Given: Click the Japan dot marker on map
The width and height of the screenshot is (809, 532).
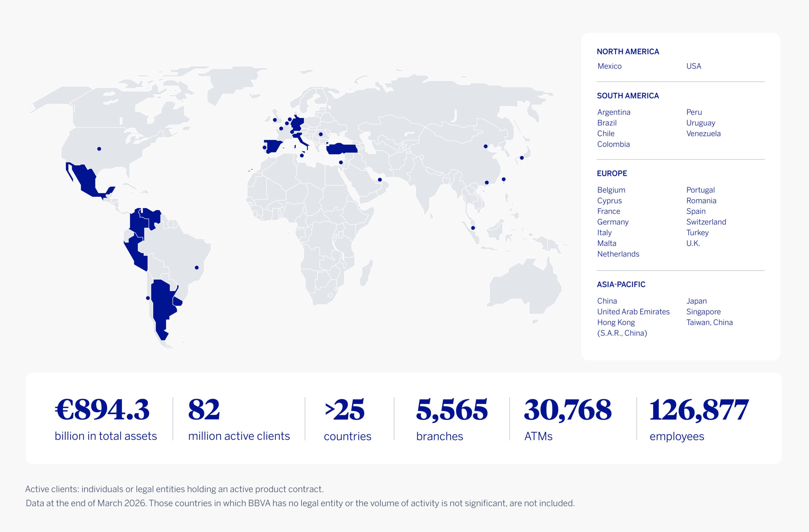Looking at the screenshot, I should click(522, 158).
